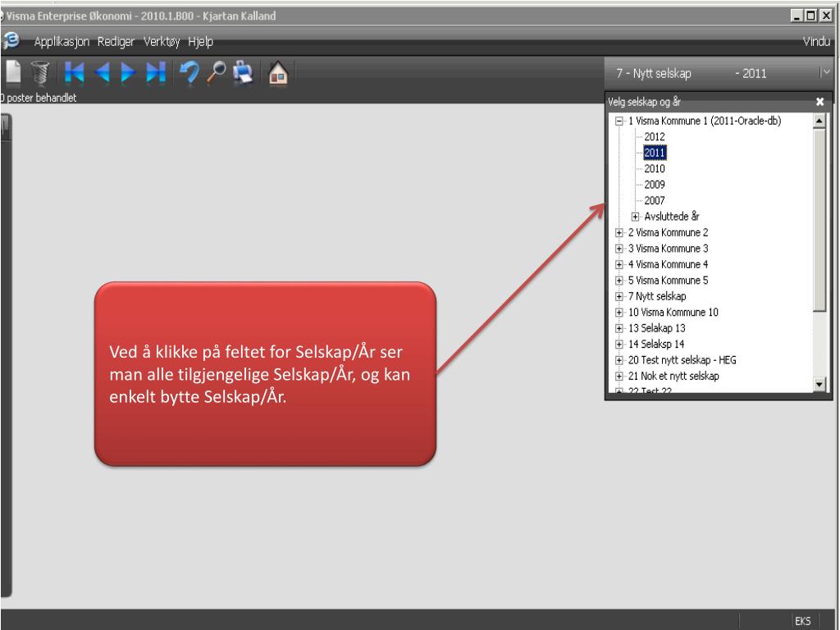Click the Visma application logo icon

click(11, 41)
